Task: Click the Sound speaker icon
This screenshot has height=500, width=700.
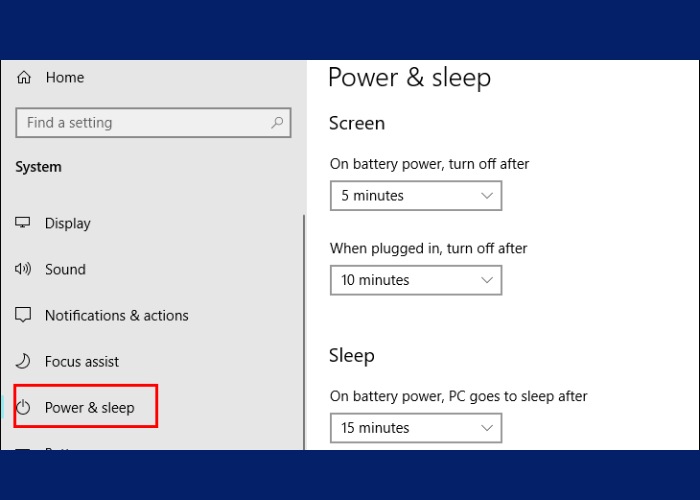Action: (x=23, y=269)
